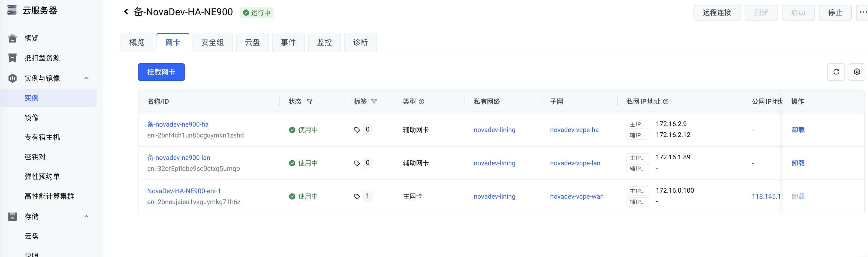
Task: Click the 抵扣型资源 sidebar icon
Action: [x=13, y=58]
